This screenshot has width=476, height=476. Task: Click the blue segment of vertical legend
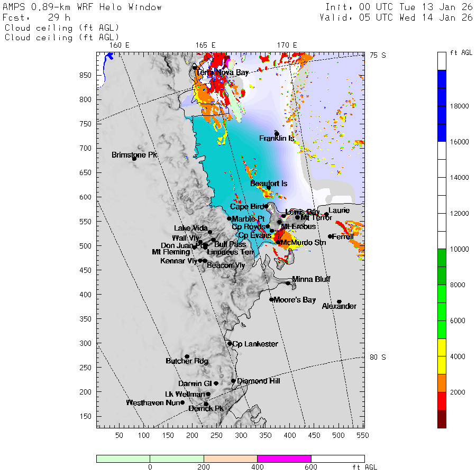click(442, 106)
